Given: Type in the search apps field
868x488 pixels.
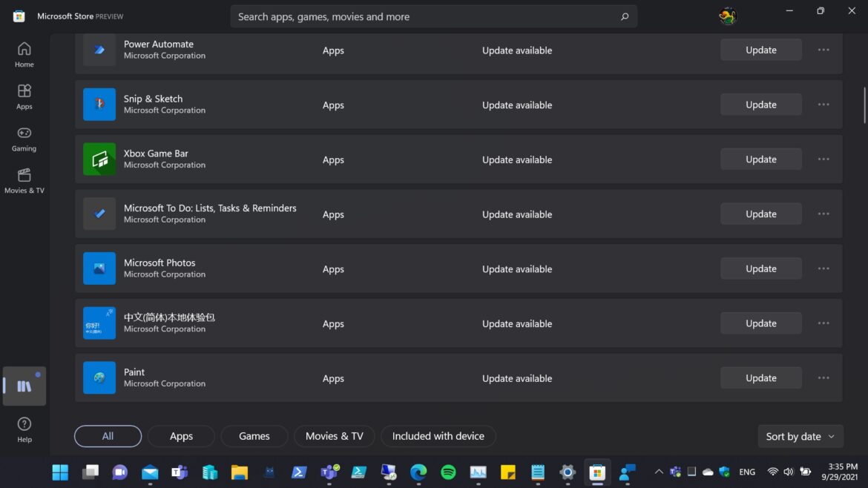Looking at the screenshot, I should pyautogui.click(x=423, y=16).
